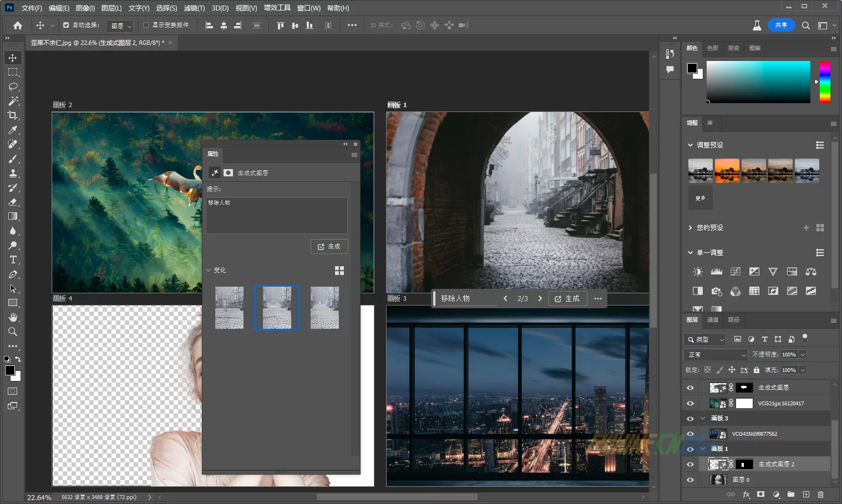842x504 pixels.
Task: Collapse the 变化 section in properties
Action: [209, 270]
